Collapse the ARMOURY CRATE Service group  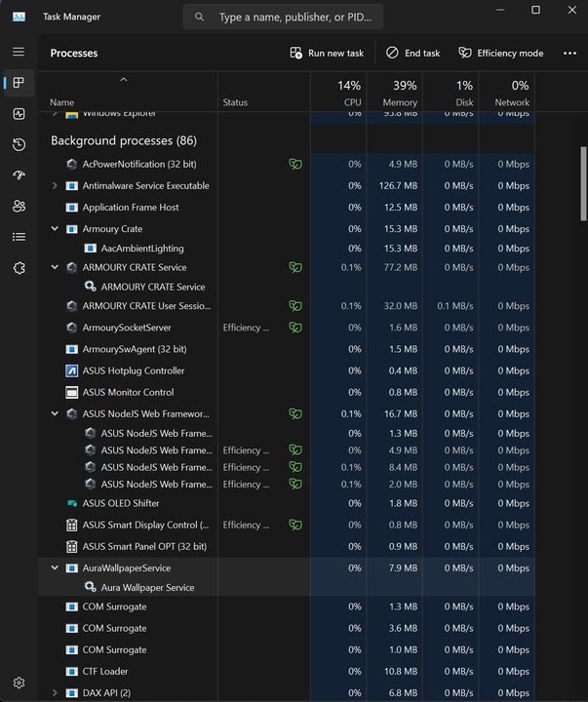coord(55,267)
